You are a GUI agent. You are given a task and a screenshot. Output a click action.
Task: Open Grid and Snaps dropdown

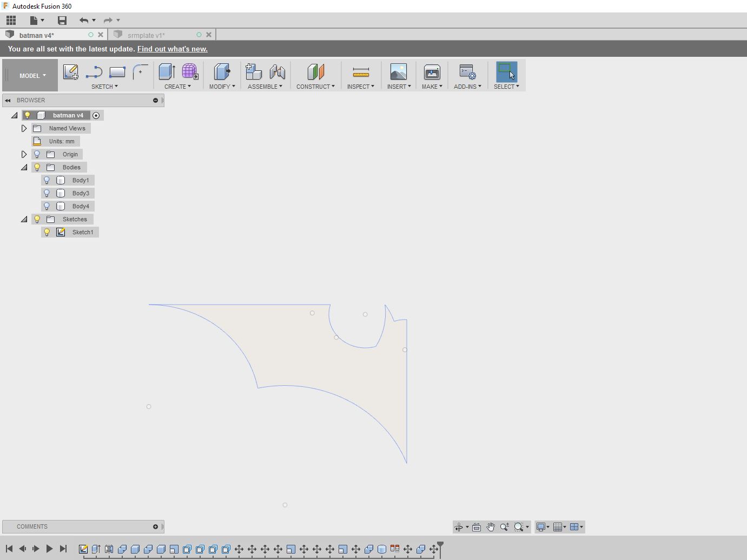coord(560,527)
